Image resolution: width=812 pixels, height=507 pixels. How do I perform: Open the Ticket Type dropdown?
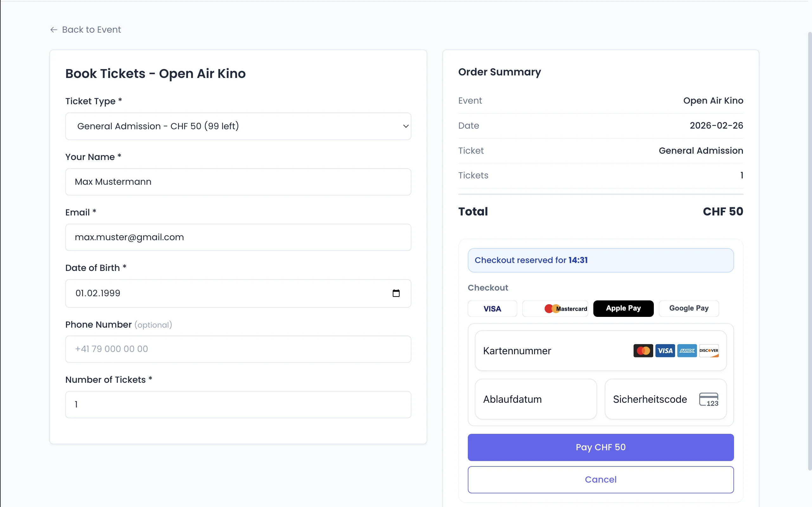click(x=238, y=126)
